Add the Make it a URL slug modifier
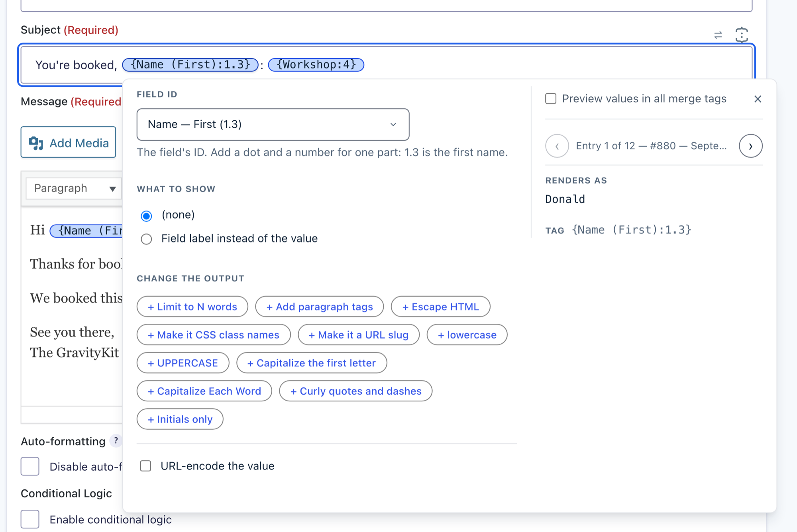The image size is (797, 532). tap(359, 335)
